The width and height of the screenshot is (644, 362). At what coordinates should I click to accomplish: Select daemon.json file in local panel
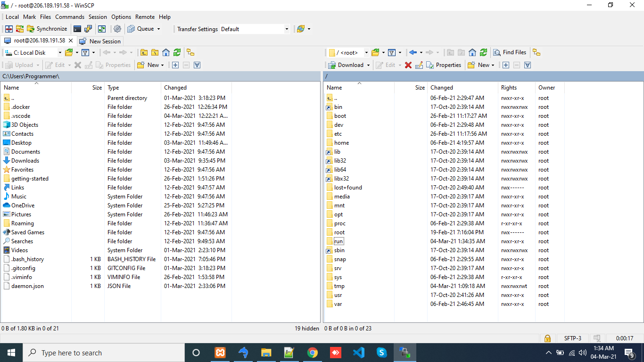(x=27, y=286)
